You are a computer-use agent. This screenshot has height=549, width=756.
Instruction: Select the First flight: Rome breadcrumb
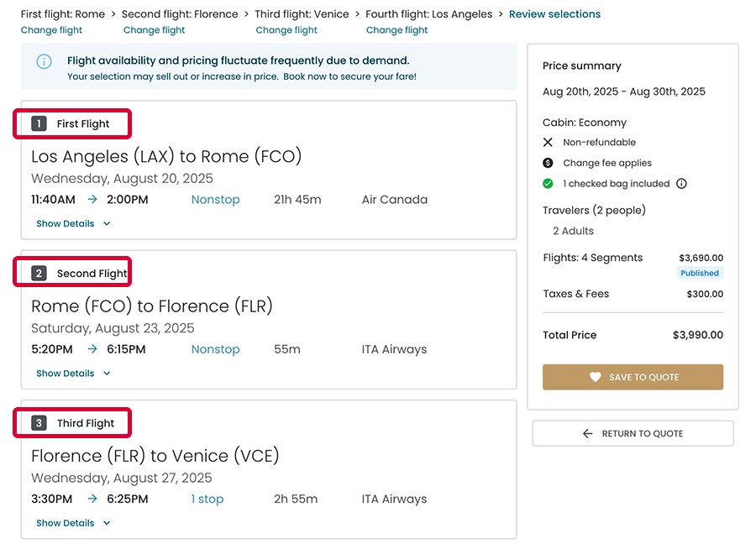[x=63, y=14]
